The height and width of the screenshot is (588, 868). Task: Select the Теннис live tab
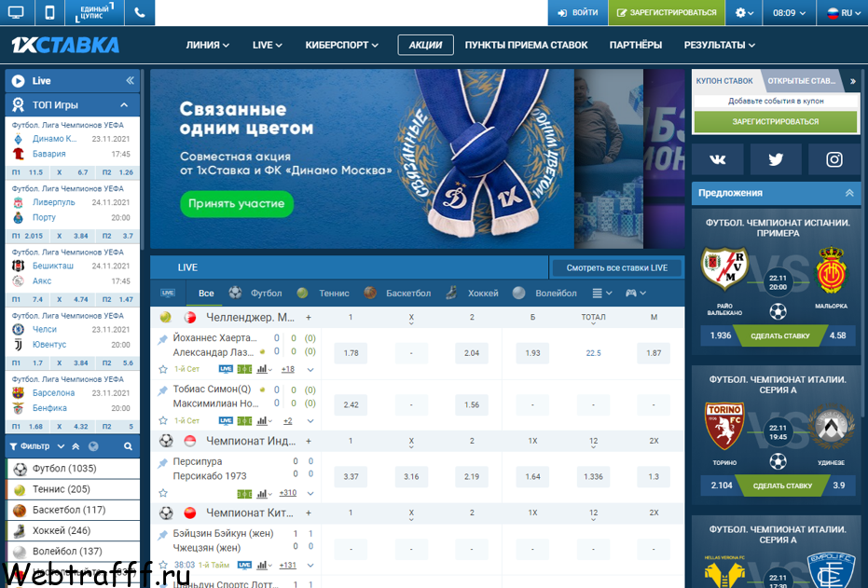(323, 294)
